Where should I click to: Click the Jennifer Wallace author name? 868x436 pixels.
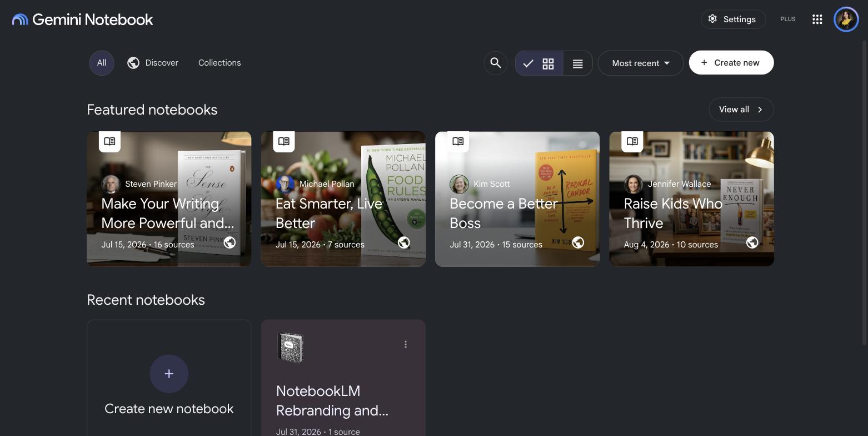pyautogui.click(x=680, y=184)
